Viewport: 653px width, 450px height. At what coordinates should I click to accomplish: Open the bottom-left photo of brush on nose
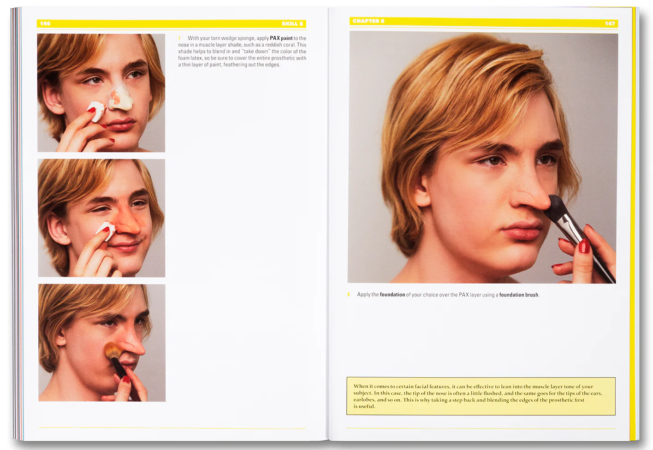point(101,342)
